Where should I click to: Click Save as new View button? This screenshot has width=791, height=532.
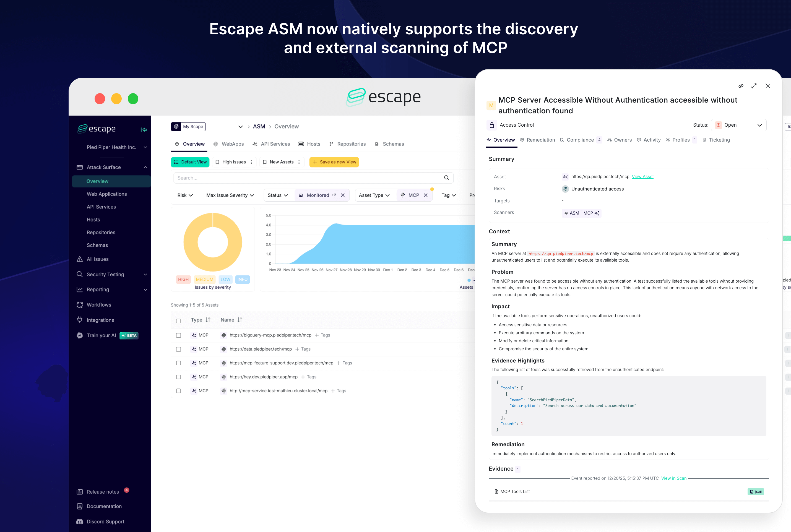tap(334, 162)
